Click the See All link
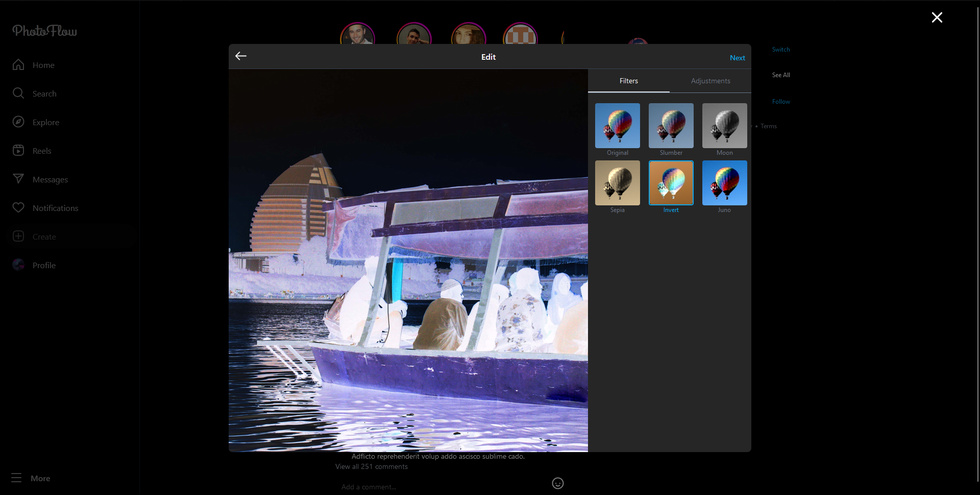Image resolution: width=980 pixels, height=495 pixels. 781,75
